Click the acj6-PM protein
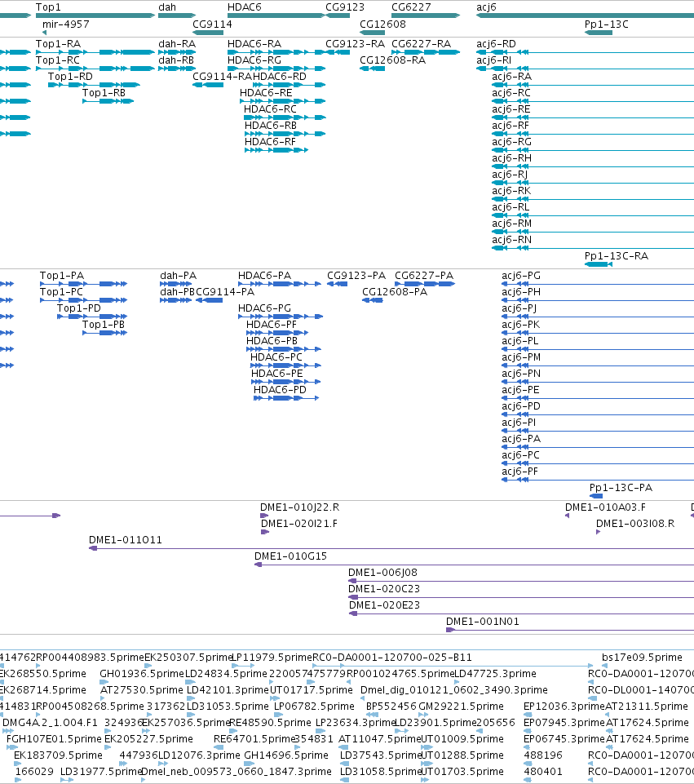This screenshot has width=694, height=784. tap(598, 365)
